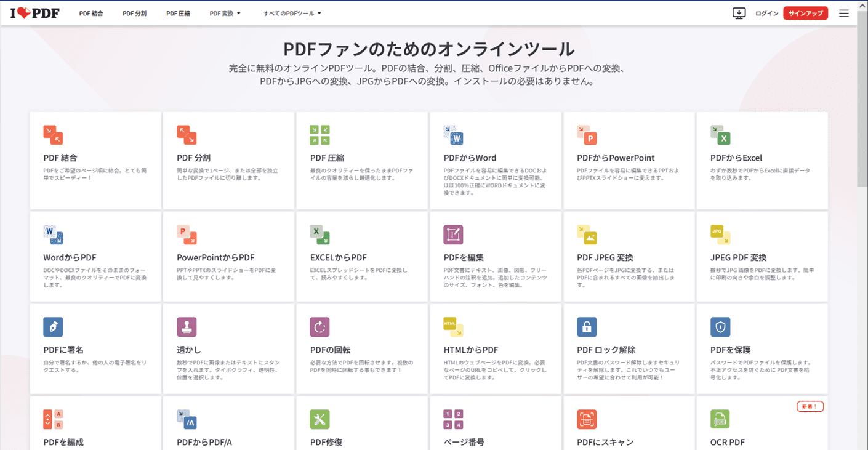
Task: Click the PDFからExcel description text
Action: coord(760,174)
